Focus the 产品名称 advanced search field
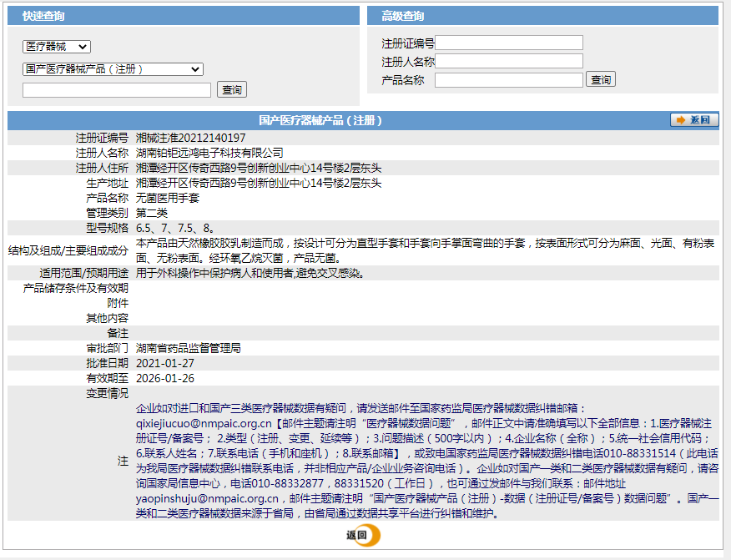Image resolution: width=731 pixels, height=560 pixels. [x=509, y=80]
